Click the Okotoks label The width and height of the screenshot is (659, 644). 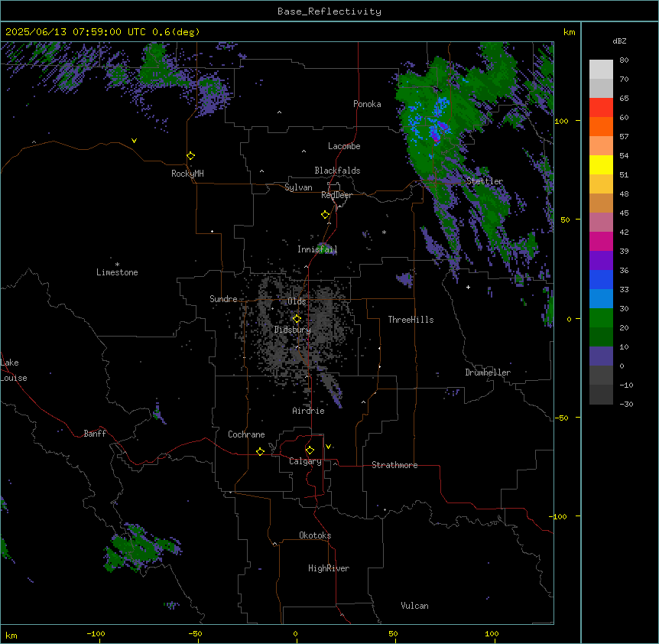(315, 535)
